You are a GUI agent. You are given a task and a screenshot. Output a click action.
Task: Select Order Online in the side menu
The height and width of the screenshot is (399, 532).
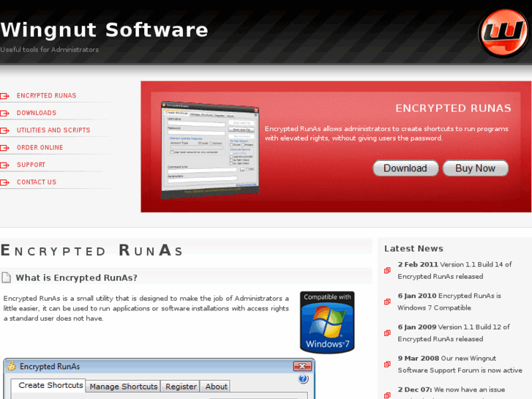40,148
